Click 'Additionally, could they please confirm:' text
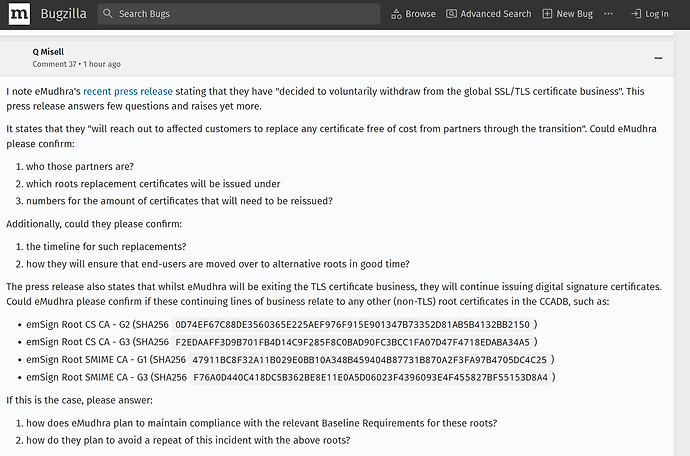Viewport: 690px width, 456px height. (94, 224)
